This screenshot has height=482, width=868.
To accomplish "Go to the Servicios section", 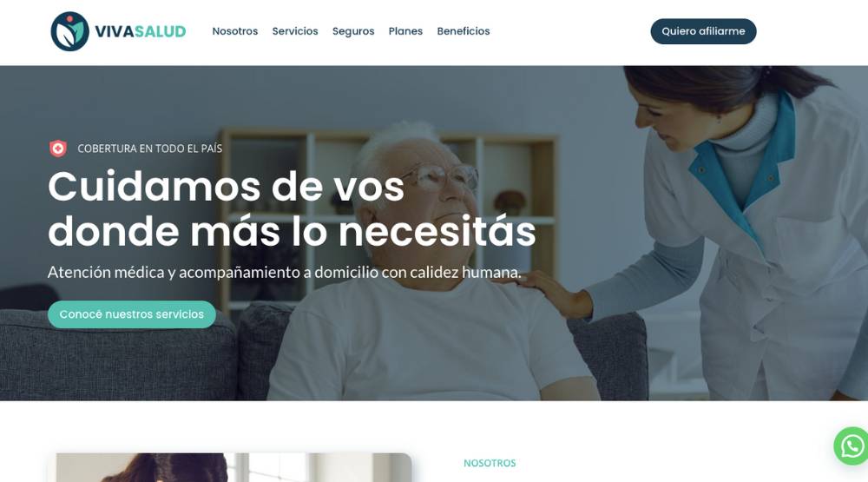I will [x=295, y=31].
